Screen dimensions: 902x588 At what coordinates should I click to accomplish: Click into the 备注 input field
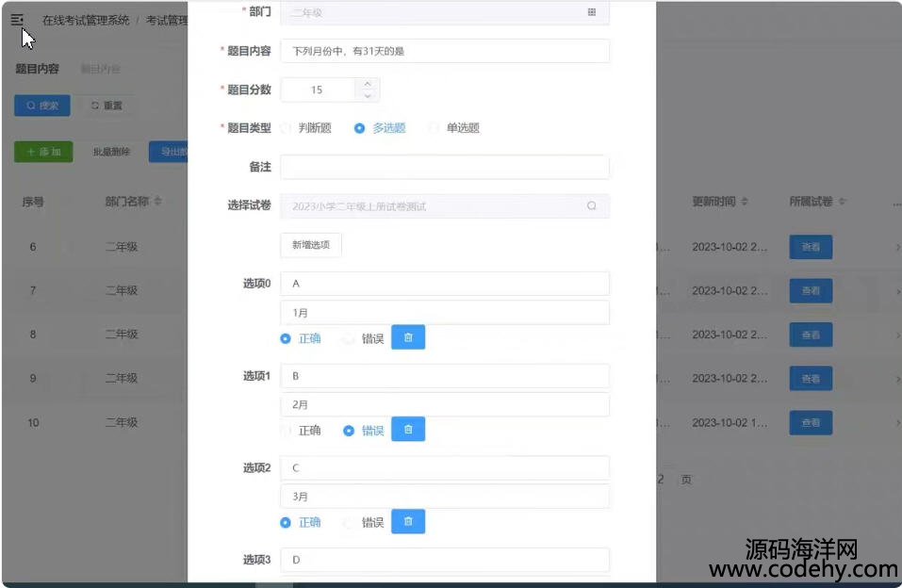pyautogui.click(x=444, y=167)
